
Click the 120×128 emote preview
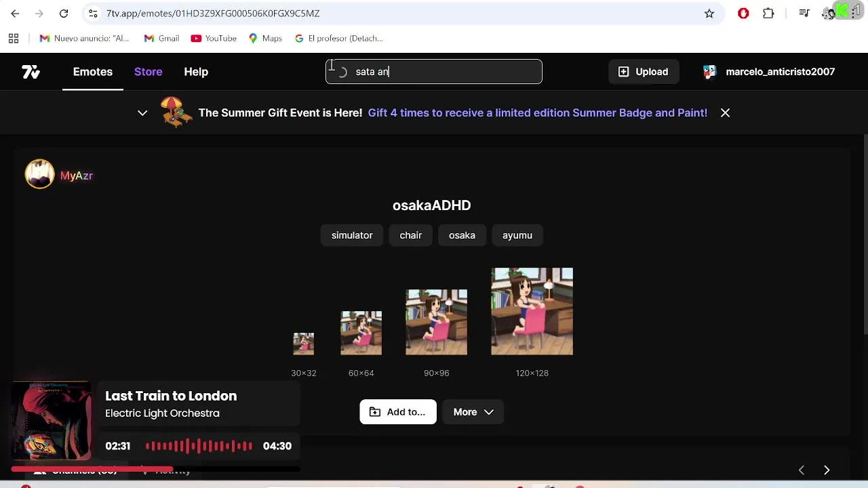point(532,311)
